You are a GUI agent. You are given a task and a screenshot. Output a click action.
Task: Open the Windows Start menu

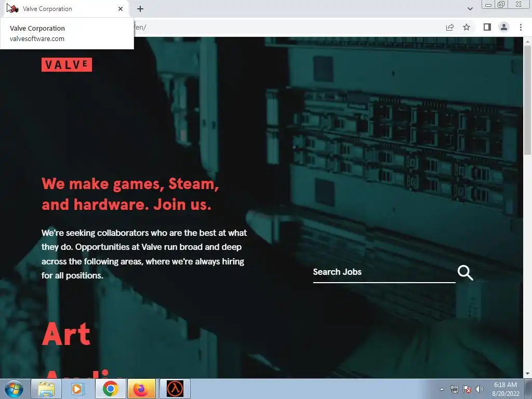[14, 389]
